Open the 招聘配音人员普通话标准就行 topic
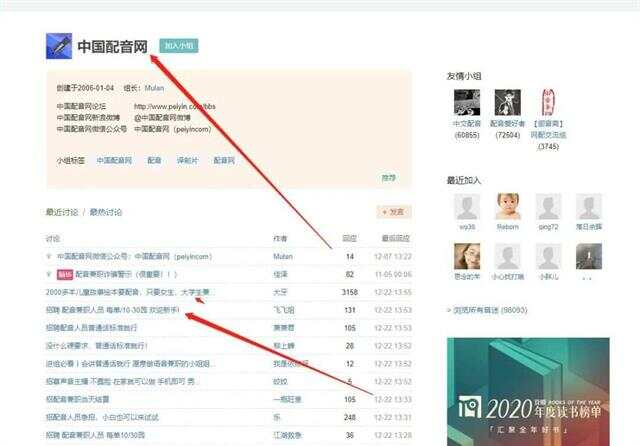Screen dimensions: 640x446 click(91, 328)
